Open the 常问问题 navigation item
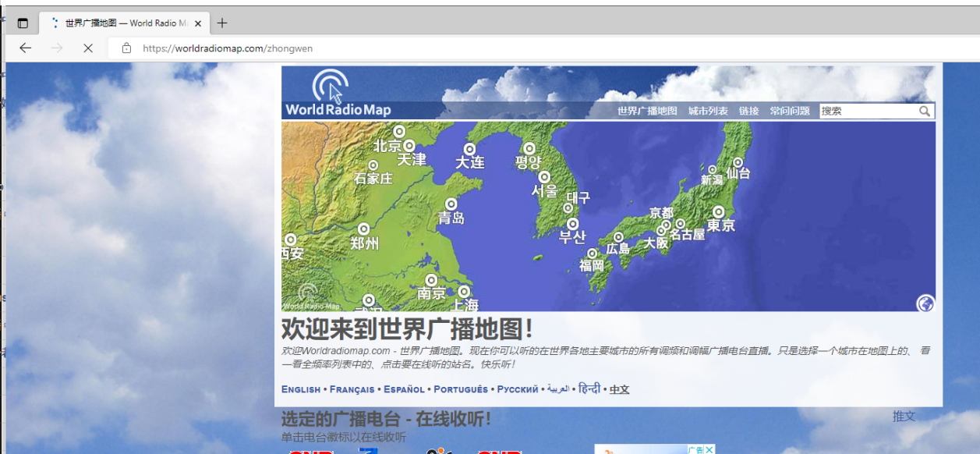The height and width of the screenshot is (454, 980). 790,112
